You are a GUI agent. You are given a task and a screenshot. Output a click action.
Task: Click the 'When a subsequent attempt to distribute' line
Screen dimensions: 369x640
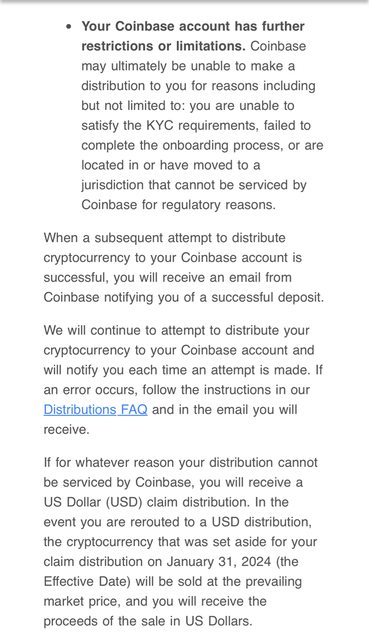pos(164,238)
